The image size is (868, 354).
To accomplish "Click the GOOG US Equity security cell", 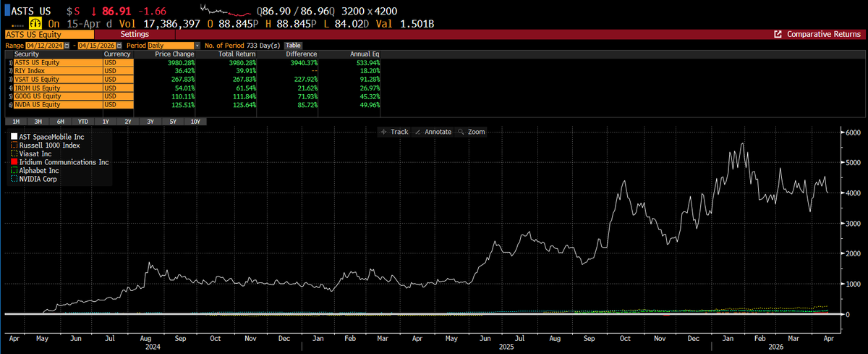I will click(x=57, y=96).
